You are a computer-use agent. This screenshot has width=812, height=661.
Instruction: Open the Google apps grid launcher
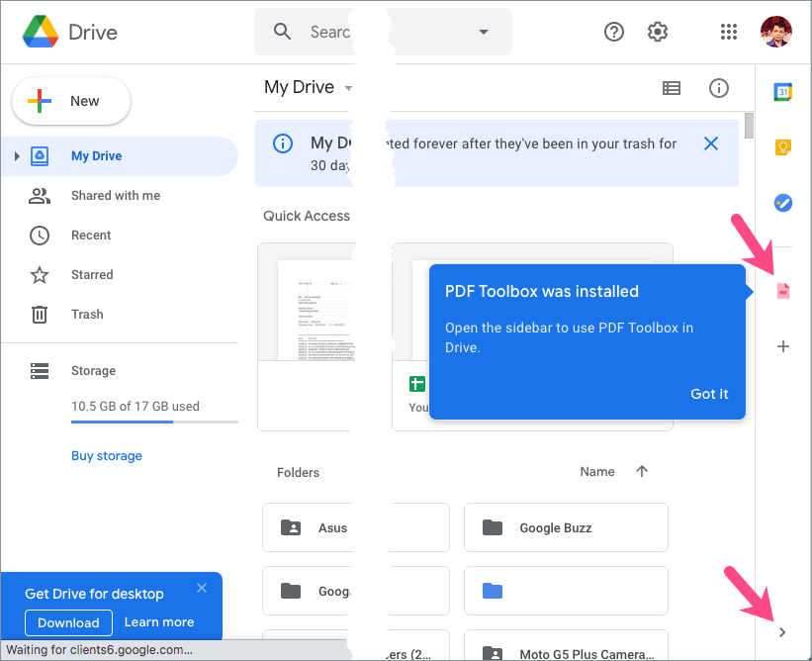[x=728, y=32]
